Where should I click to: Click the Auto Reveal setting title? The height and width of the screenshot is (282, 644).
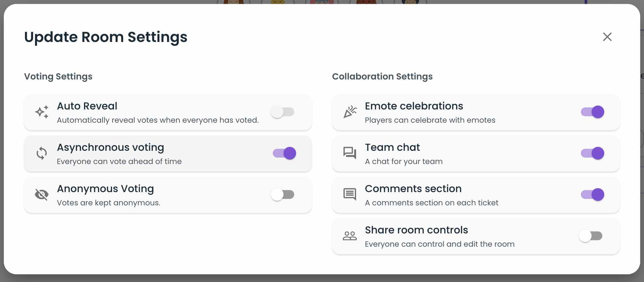pos(87,106)
